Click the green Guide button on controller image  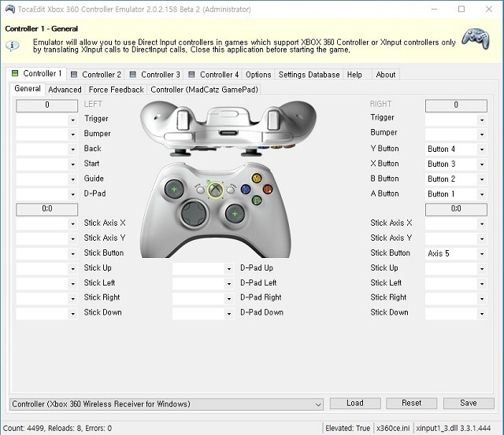(x=215, y=190)
